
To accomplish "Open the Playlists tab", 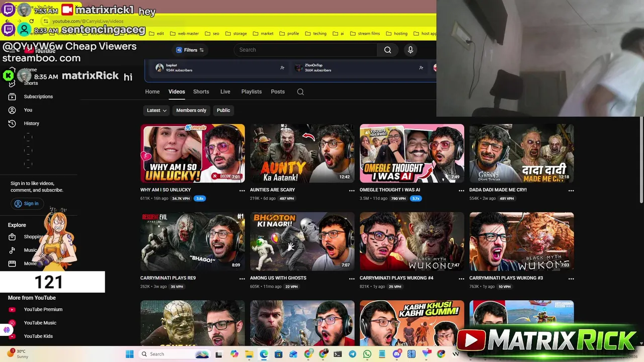I will (251, 92).
